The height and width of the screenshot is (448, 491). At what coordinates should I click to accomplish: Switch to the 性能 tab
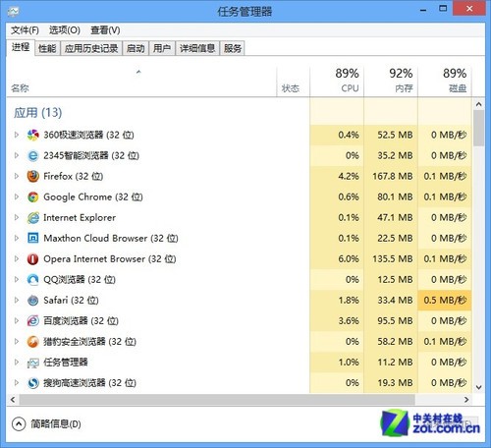tap(47, 48)
